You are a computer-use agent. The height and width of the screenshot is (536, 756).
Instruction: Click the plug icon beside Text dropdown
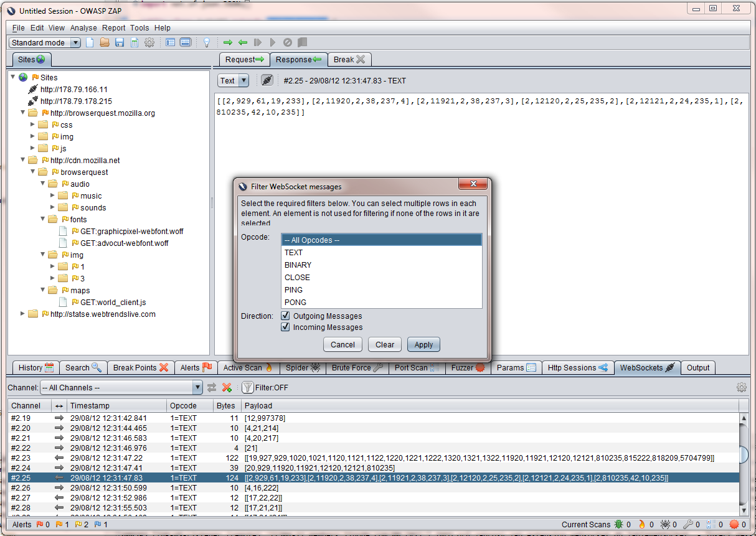tap(267, 80)
